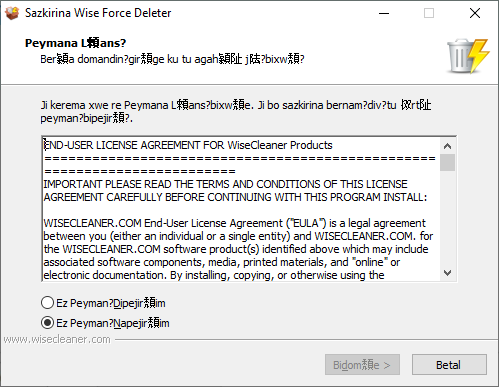Select the 'Ez Peyman Dipejirînim' accept radio button
This screenshot has height=387, width=499.
pos(47,303)
